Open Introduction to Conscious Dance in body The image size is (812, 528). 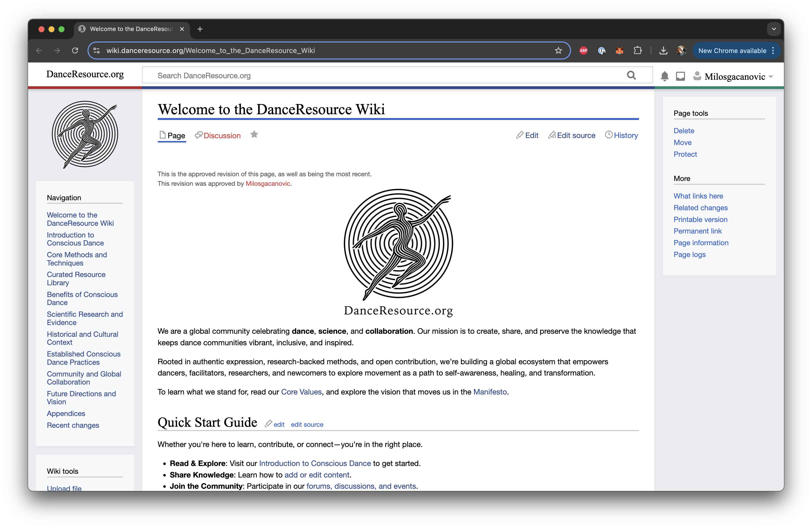314,463
